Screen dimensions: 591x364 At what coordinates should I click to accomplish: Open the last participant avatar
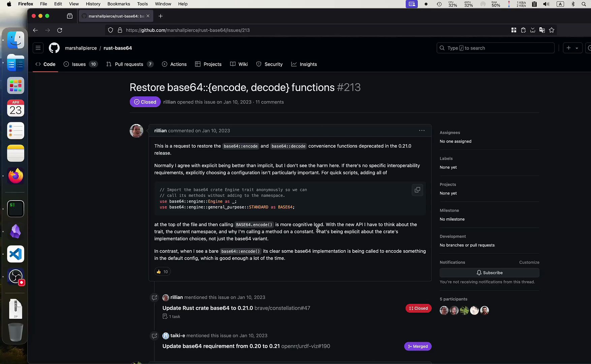click(x=485, y=310)
